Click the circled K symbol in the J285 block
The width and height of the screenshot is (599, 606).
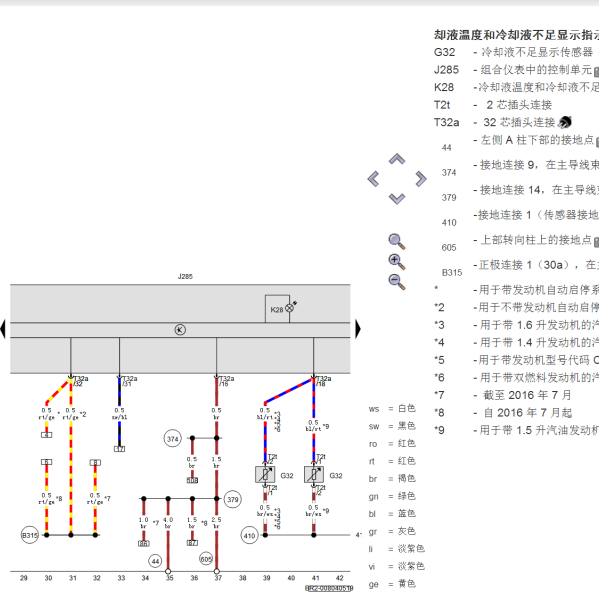point(180,330)
